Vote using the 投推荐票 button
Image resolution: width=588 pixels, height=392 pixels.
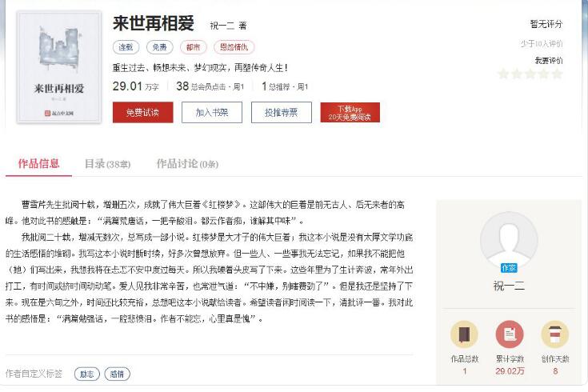click(x=282, y=112)
